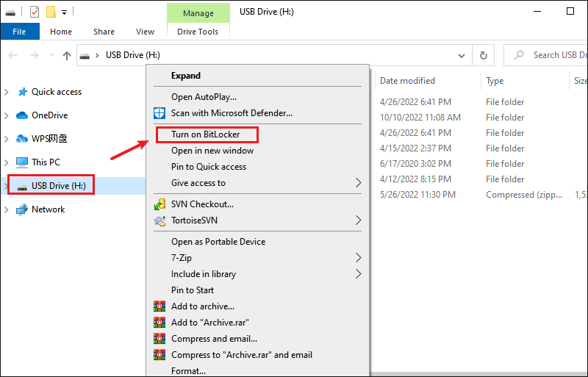Switch to the View ribbon tab
Image resolution: width=588 pixels, height=377 pixels.
[x=145, y=32]
